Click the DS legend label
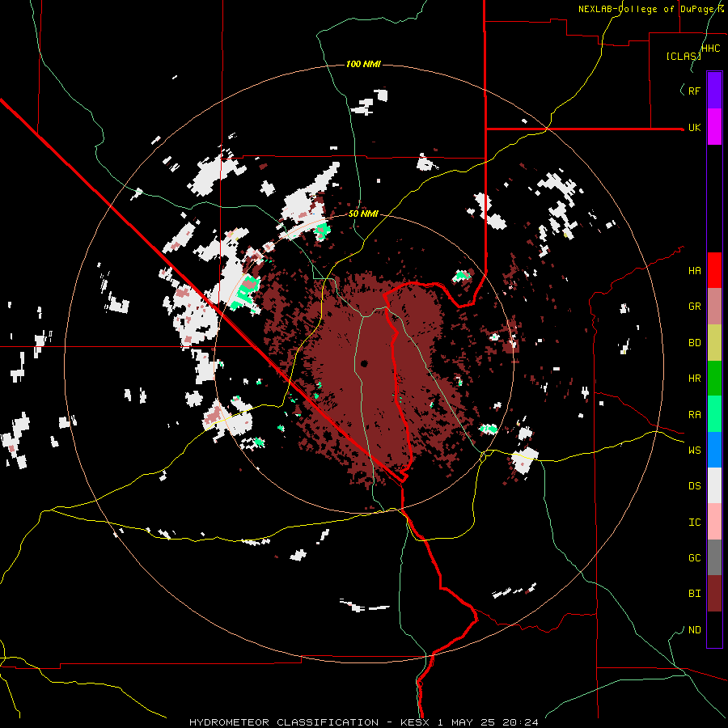Screen dimensions: 728x728 pos(694,486)
